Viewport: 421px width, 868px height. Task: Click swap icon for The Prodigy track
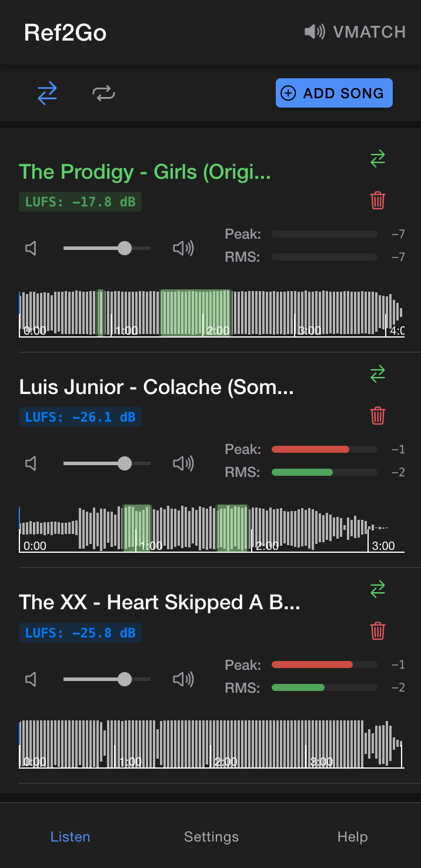pyautogui.click(x=377, y=159)
